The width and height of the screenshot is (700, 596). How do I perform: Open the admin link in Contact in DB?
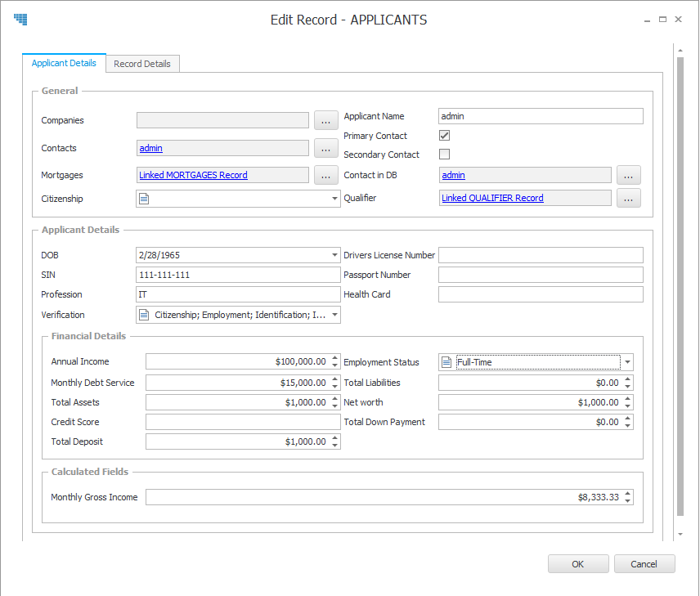click(x=453, y=175)
